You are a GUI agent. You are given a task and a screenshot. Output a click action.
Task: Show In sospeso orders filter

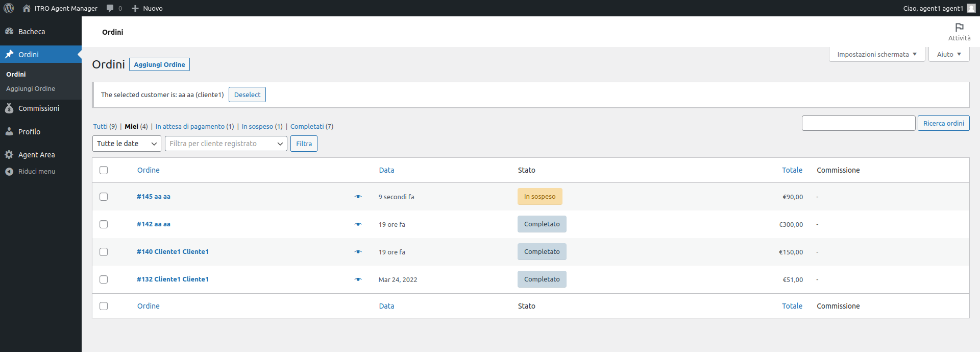click(257, 126)
